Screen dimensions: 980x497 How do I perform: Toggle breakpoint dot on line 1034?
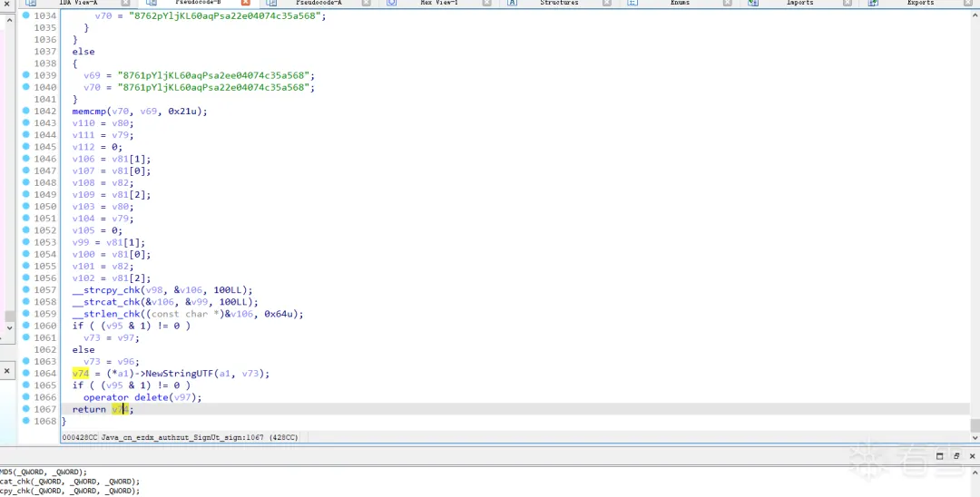click(26, 15)
